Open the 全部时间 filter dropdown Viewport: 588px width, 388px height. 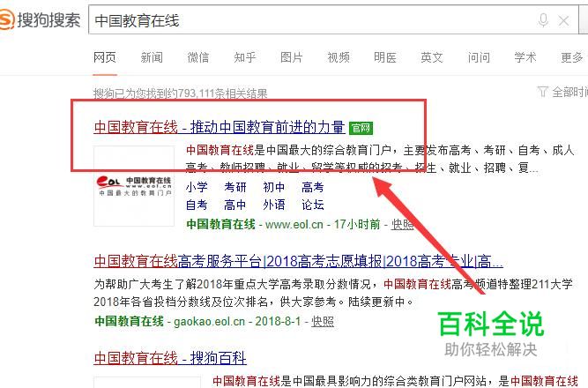point(562,92)
